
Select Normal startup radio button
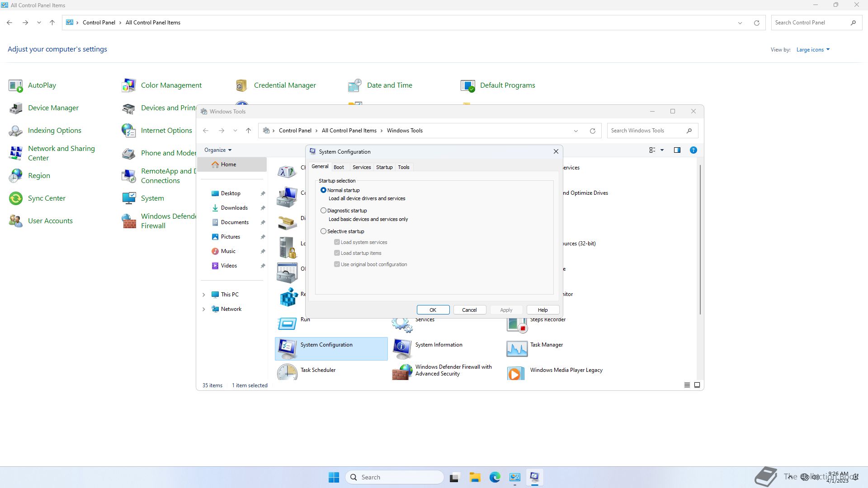[323, 190]
